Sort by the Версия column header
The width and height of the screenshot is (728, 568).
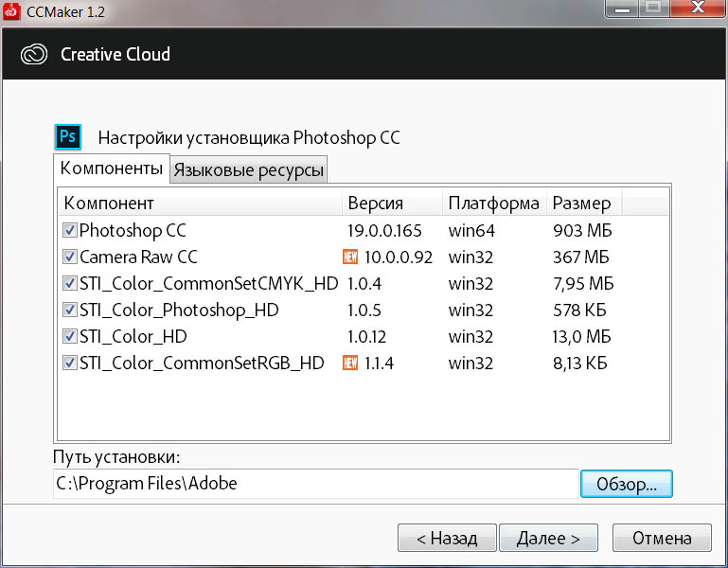pyautogui.click(x=392, y=204)
